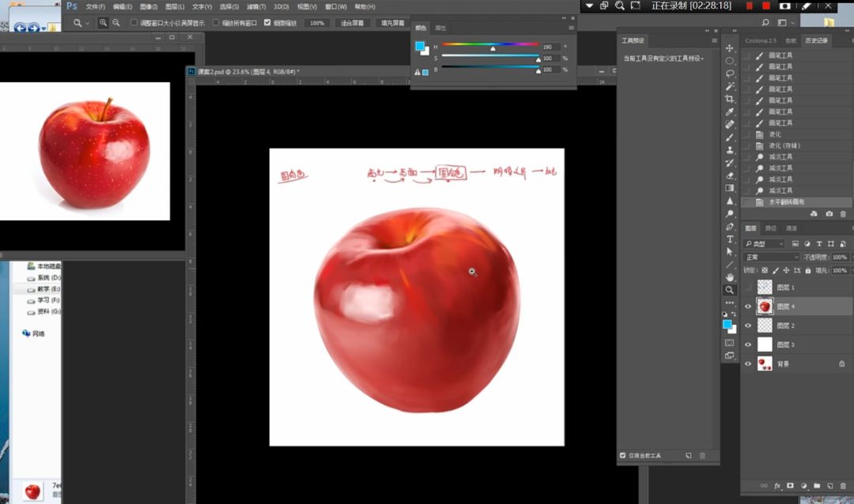Screen dimensions: 854x504
Task: Click the hue (H) color slider
Action: (490, 44)
